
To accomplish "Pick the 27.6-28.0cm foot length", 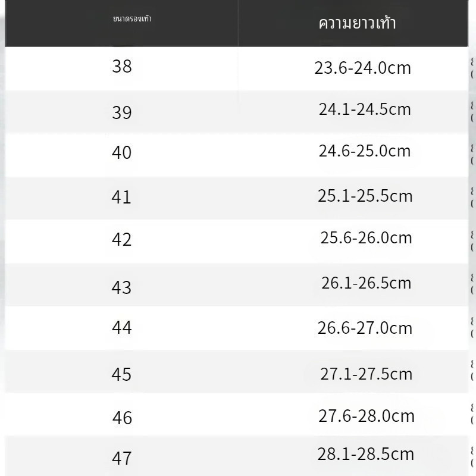I will tap(366, 416).
